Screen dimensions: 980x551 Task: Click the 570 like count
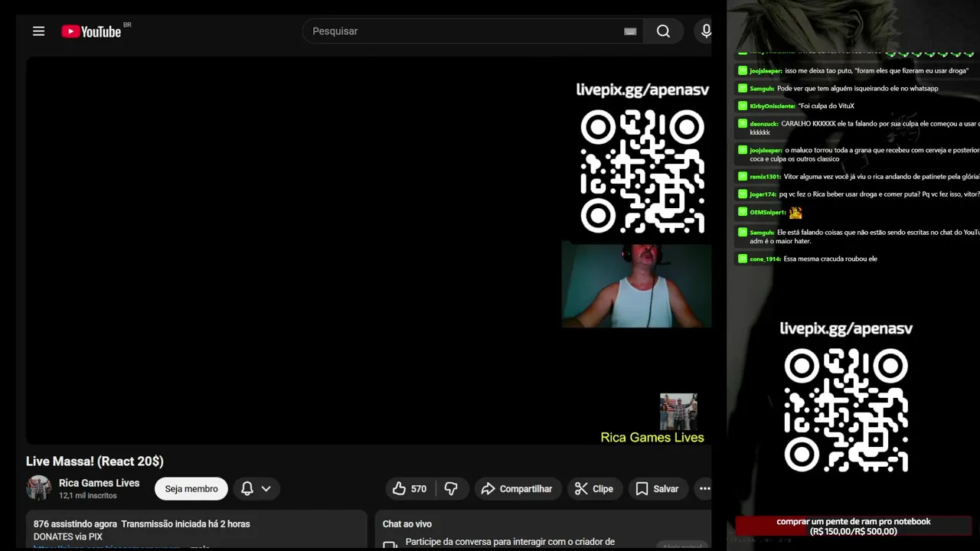[x=419, y=489]
